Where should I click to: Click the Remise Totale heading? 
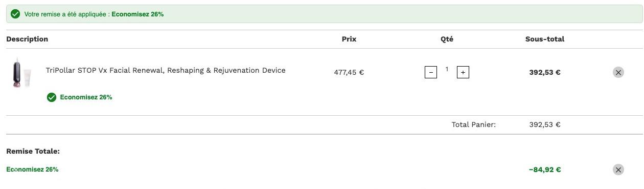(33, 151)
